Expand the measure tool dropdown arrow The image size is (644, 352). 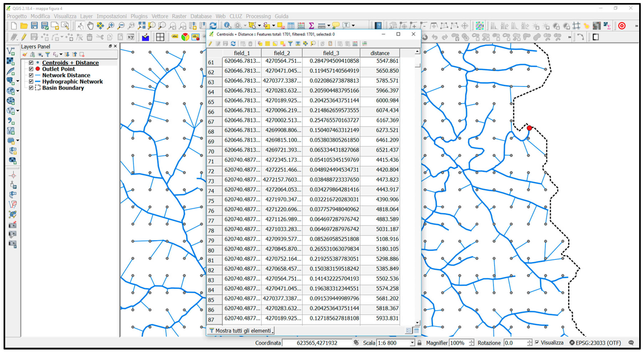(x=329, y=26)
